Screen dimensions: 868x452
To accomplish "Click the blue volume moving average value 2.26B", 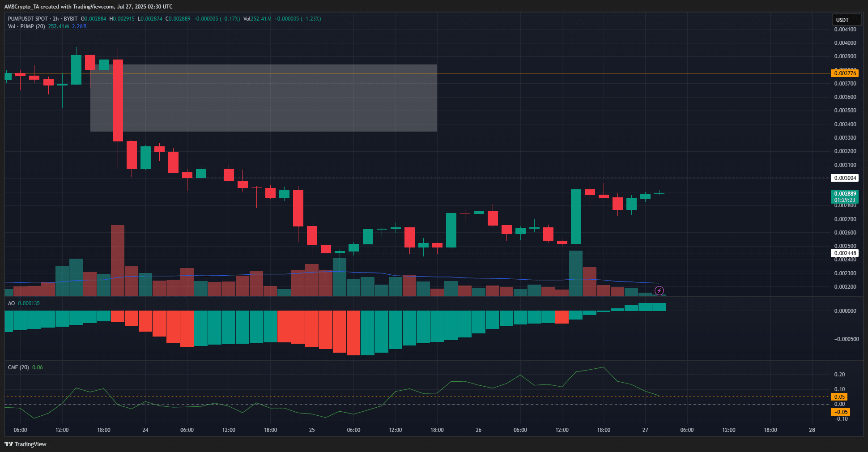I will click(x=79, y=26).
